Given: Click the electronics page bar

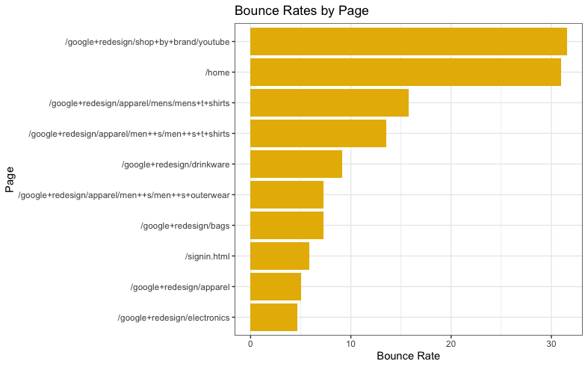Looking at the screenshot, I should [273, 317].
